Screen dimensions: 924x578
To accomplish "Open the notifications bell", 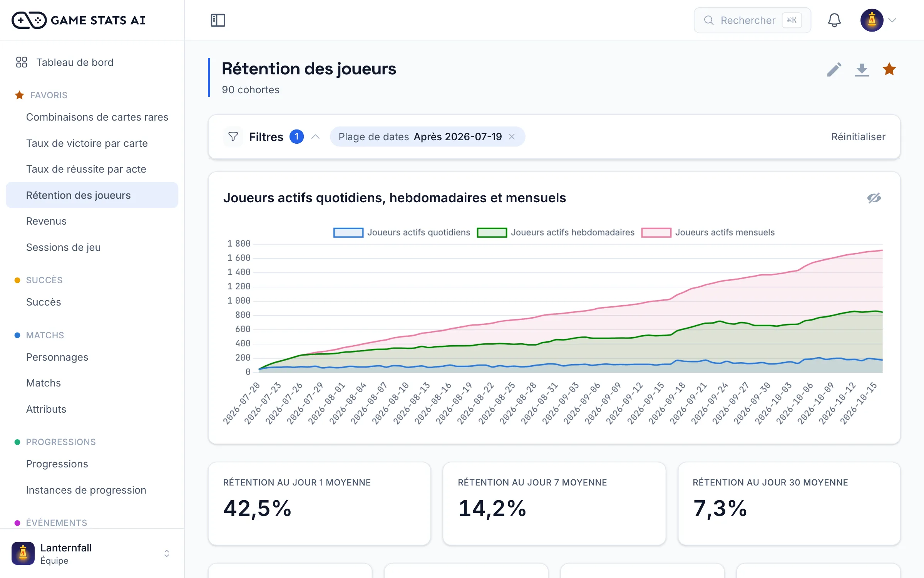I will 834,20.
